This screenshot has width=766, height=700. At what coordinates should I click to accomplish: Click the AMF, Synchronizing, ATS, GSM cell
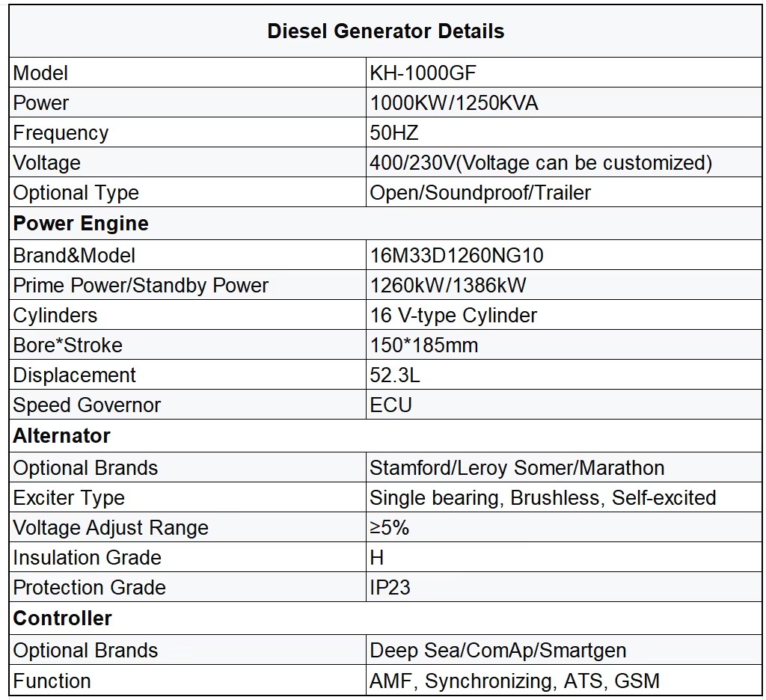[x=564, y=681]
